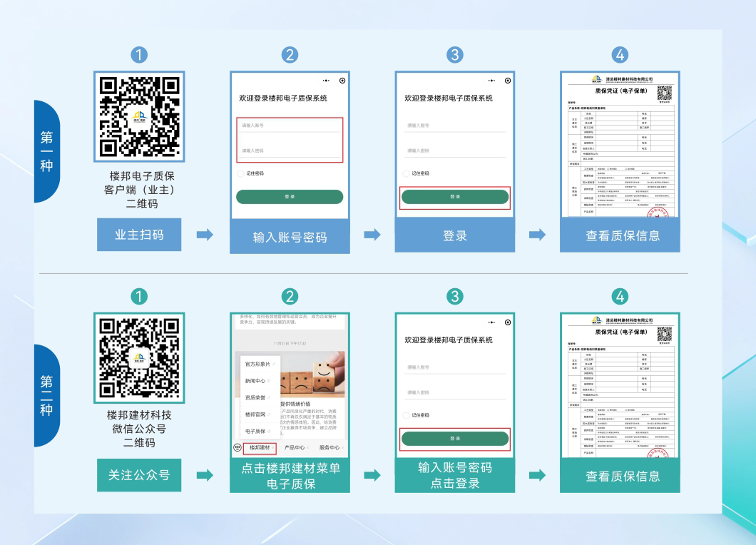Viewport: 756px width, 545px height.
Task: Click 质保凭证（电子保单）title on blue-row document
Action: tap(621, 91)
